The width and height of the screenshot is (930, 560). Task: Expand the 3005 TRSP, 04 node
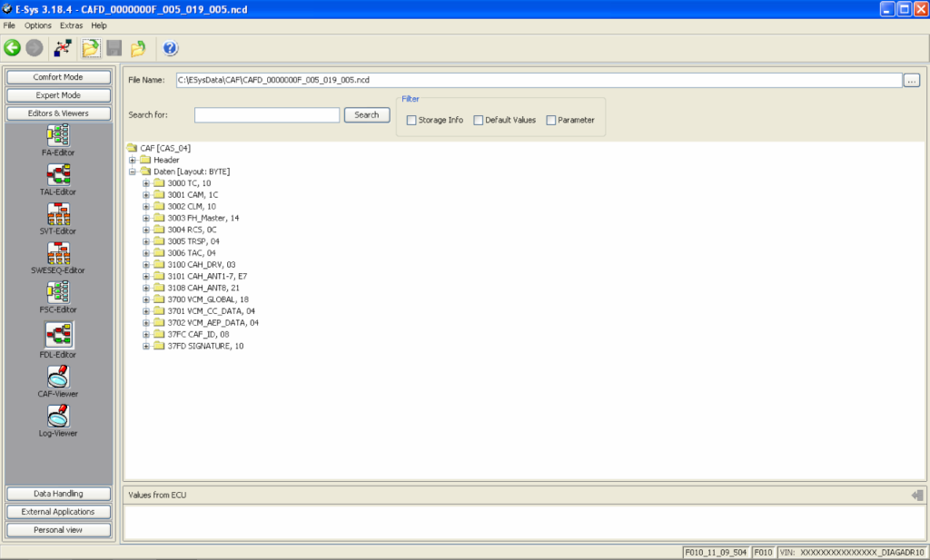146,241
